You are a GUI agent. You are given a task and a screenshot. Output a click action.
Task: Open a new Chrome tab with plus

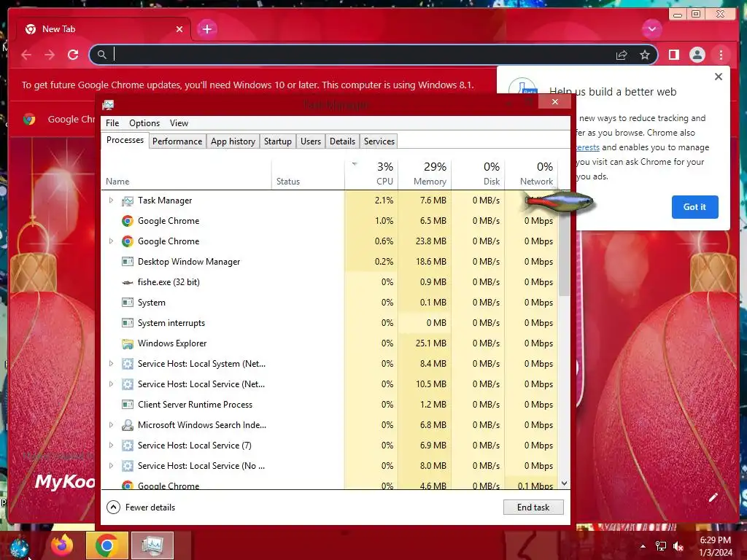tap(206, 29)
